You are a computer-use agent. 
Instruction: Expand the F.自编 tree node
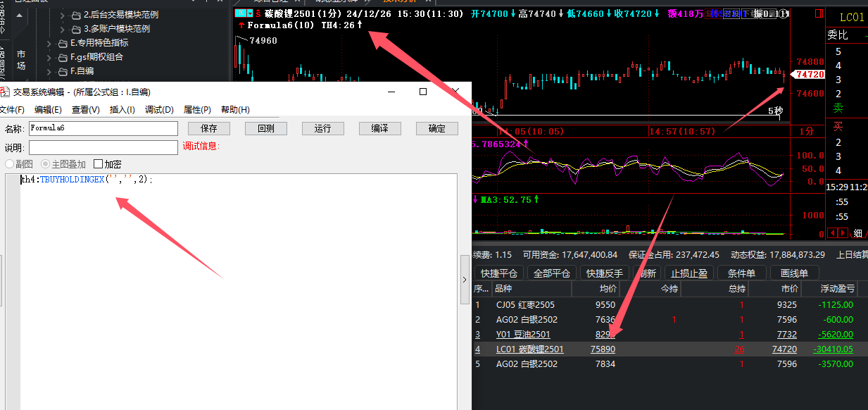point(49,71)
